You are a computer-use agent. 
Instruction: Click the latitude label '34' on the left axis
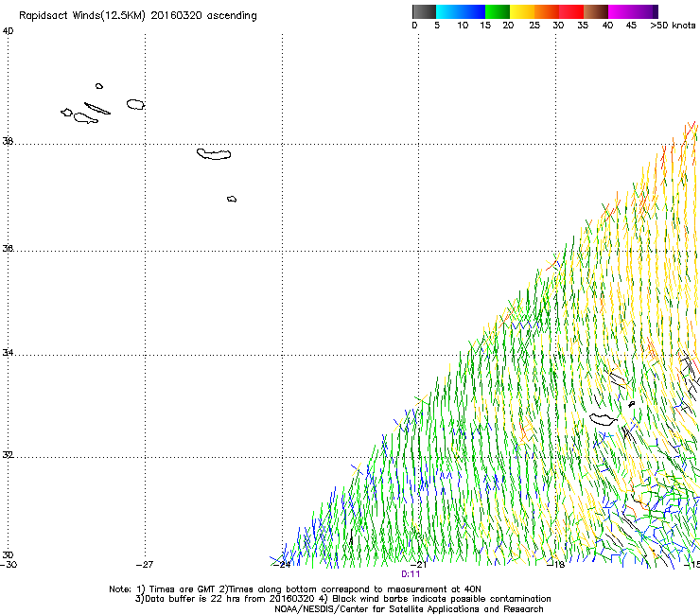[x=8, y=352]
